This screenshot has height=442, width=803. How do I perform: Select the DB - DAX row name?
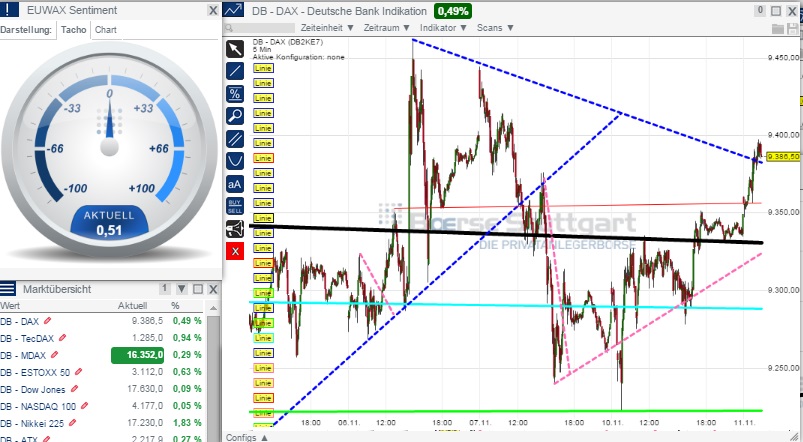(x=19, y=321)
